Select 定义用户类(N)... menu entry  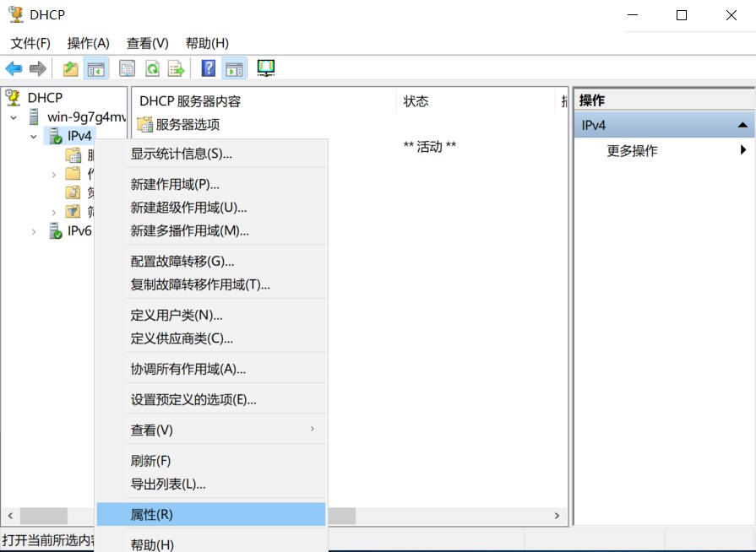coord(212,316)
